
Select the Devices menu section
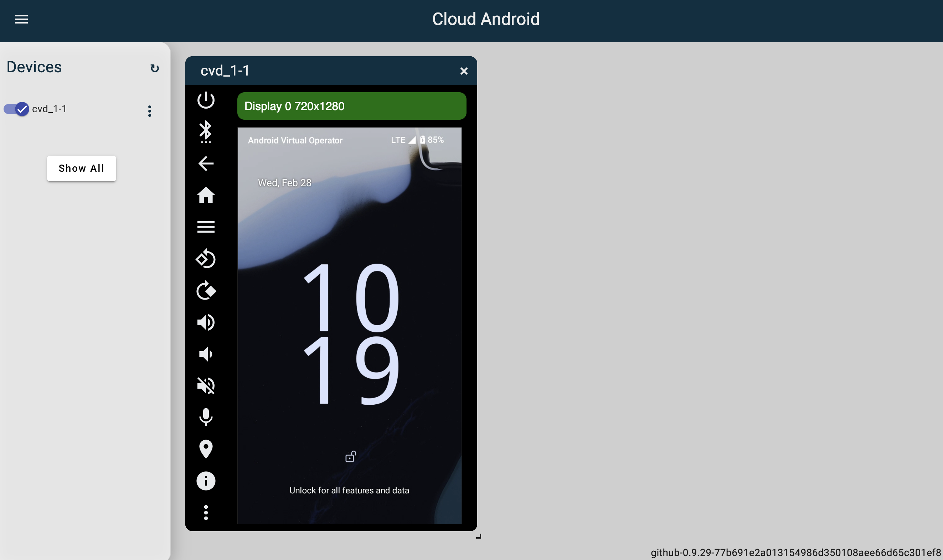tap(34, 67)
